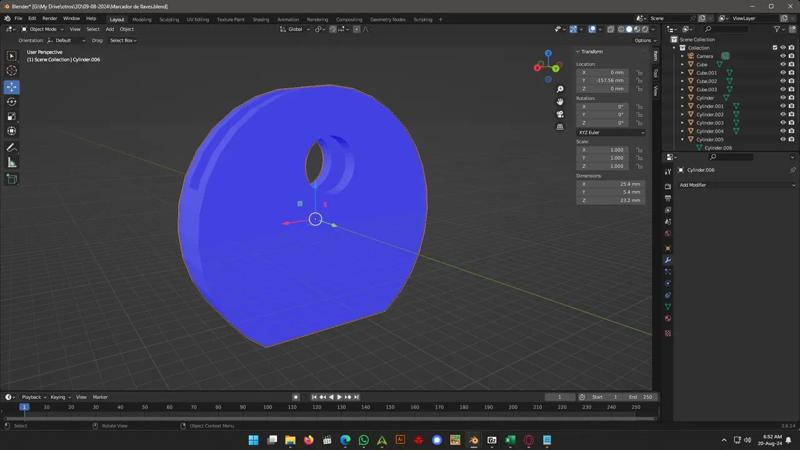Viewport: 800px width, 450px height.
Task: Toggle Collection exclude checkbox
Action: tap(775, 47)
